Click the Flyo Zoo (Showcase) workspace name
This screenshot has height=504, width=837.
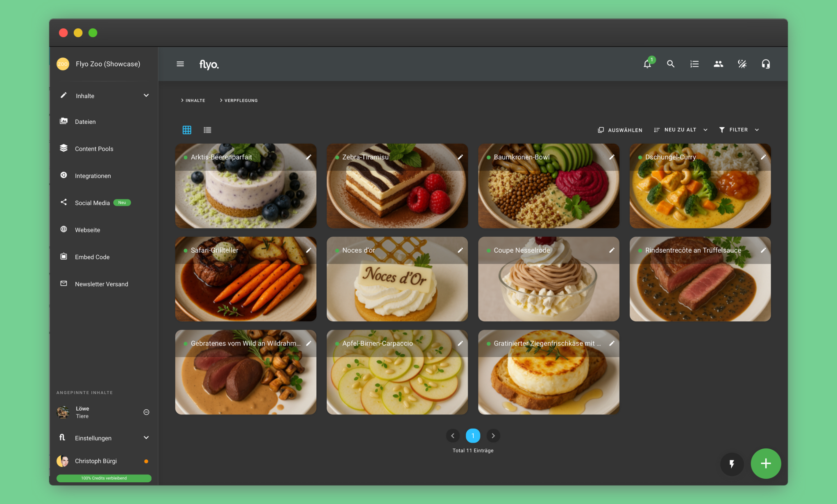(x=108, y=64)
